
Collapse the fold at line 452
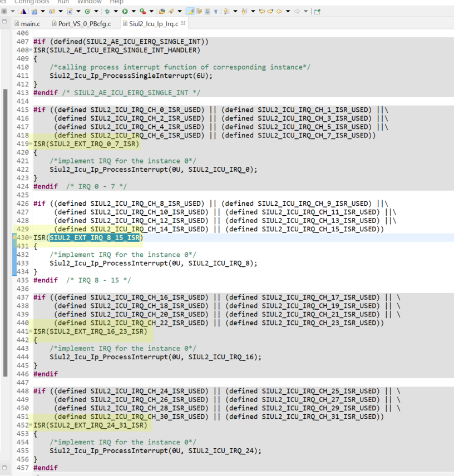[x=31, y=425]
